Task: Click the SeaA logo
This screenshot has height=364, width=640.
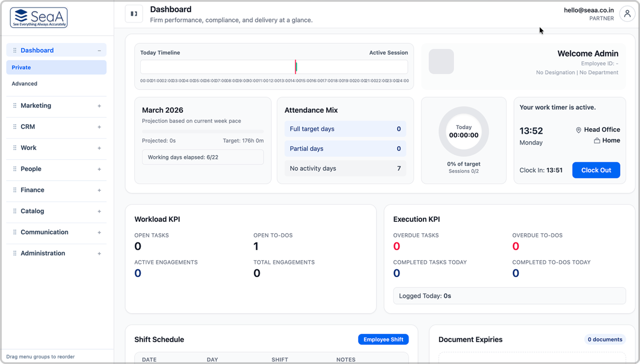Action: [x=39, y=17]
